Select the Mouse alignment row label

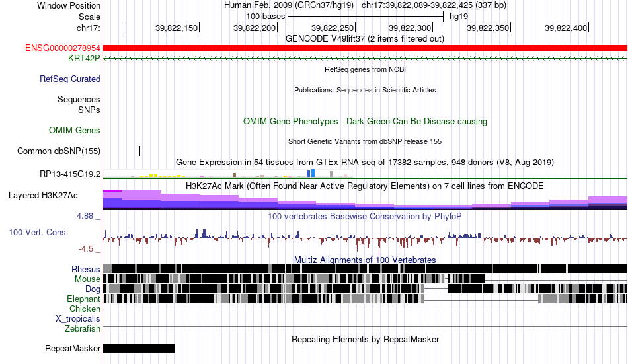[x=87, y=279]
